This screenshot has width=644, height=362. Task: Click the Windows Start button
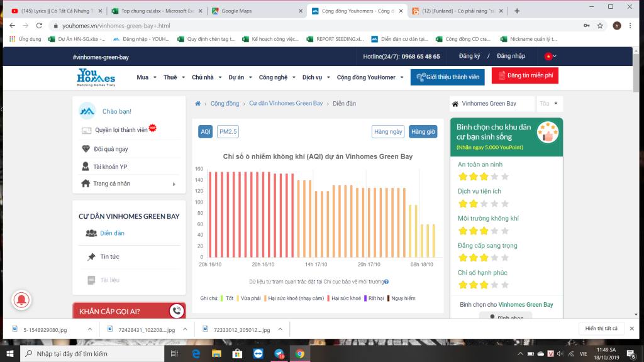[10, 353]
